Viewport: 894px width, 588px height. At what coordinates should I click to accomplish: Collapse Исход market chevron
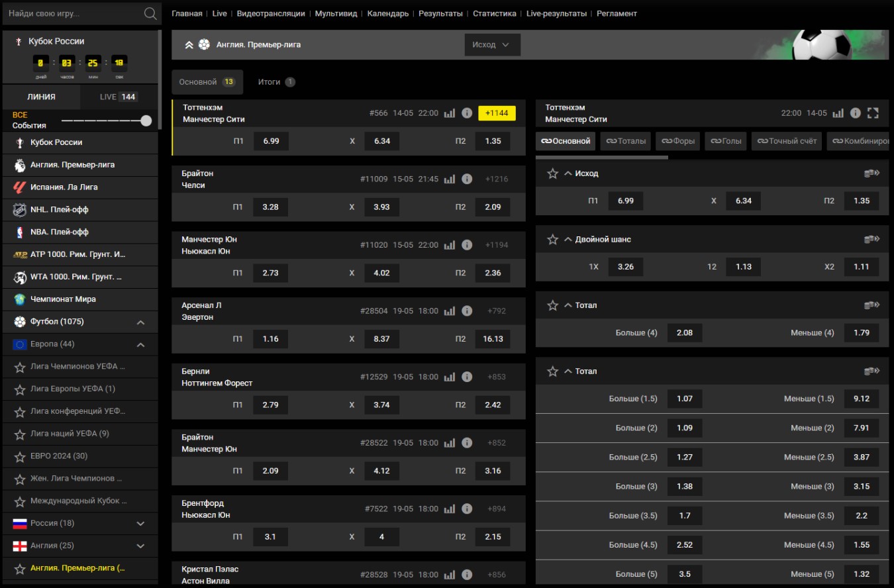click(x=568, y=173)
